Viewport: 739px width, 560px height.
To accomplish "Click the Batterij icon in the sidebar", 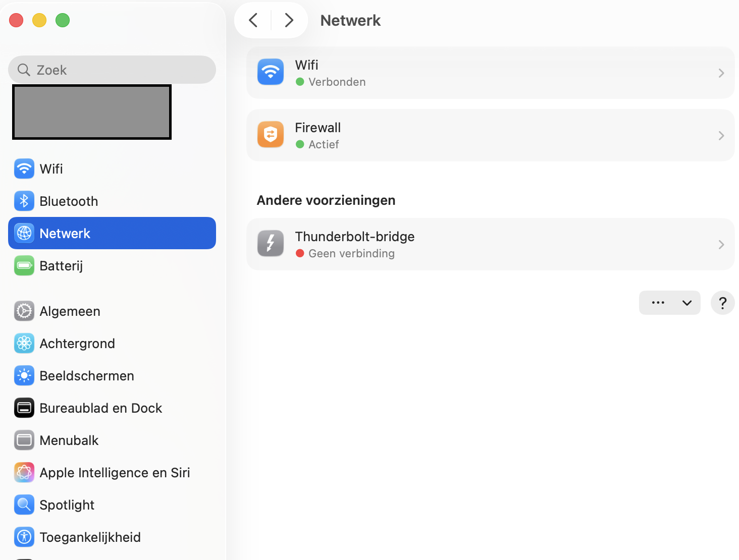I will coord(24,265).
